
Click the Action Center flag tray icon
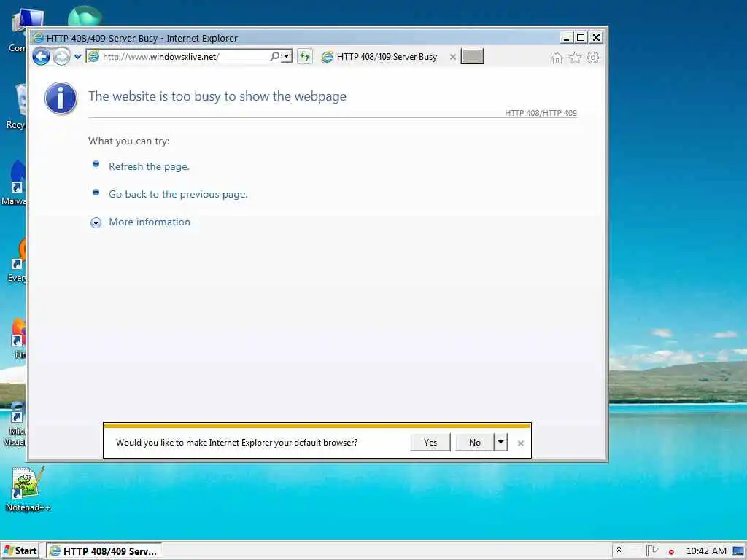tap(651, 551)
